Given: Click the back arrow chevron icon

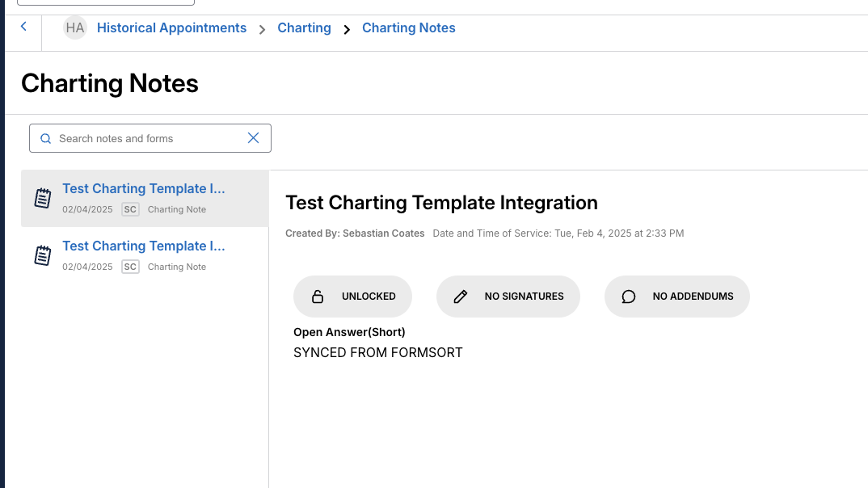Looking at the screenshot, I should pyautogui.click(x=23, y=26).
